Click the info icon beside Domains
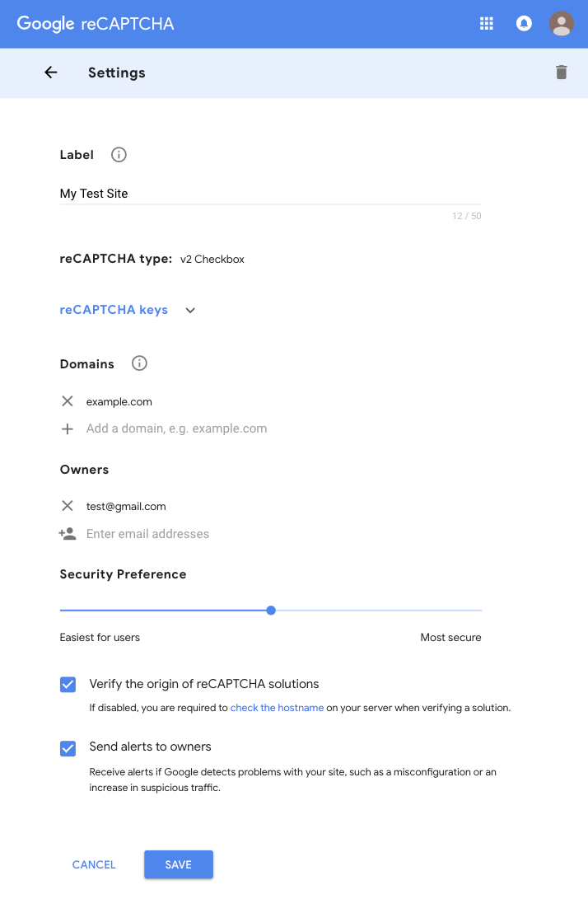The width and height of the screenshot is (588, 913). 139,363
